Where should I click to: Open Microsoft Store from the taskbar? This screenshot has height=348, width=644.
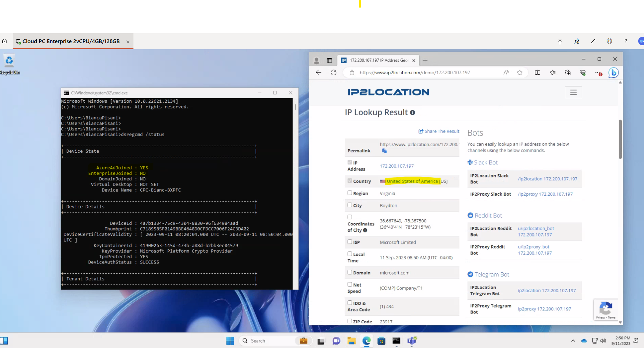coord(382,341)
